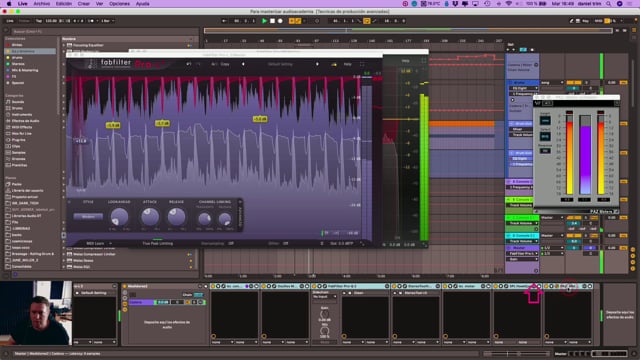Arm the Arrangement Record button

(x=280, y=21)
